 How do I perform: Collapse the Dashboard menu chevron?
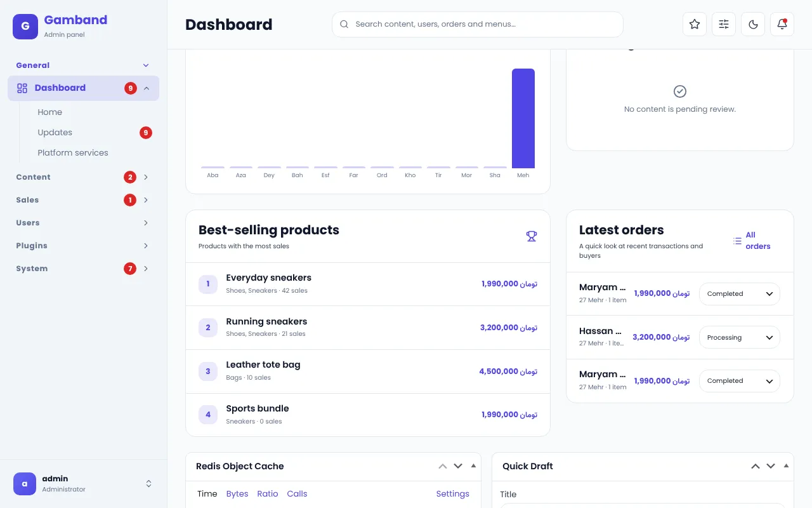tap(147, 88)
